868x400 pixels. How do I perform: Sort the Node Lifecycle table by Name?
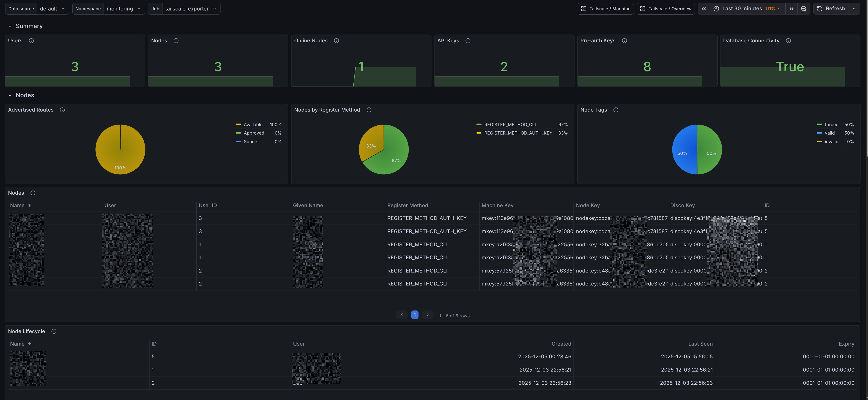coord(18,343)
